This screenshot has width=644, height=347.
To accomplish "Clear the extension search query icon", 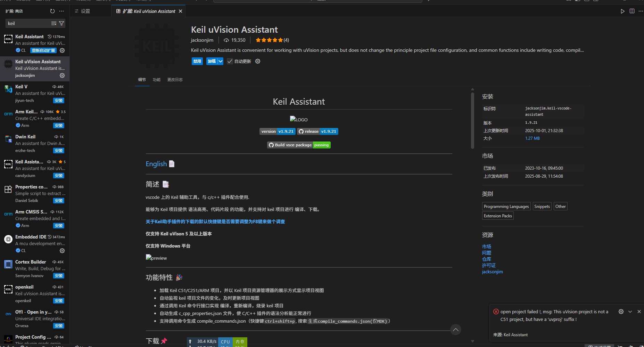I will point(53,23).
